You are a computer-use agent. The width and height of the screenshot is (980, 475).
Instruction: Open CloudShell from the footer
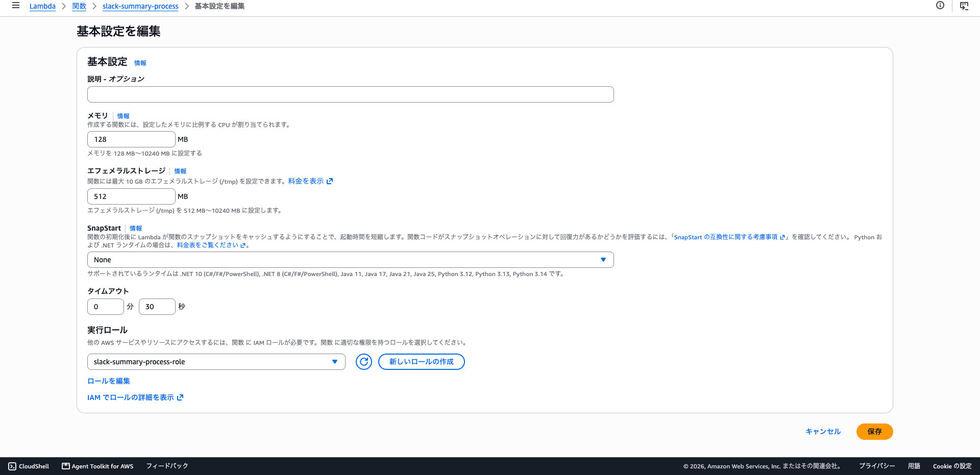29,466
